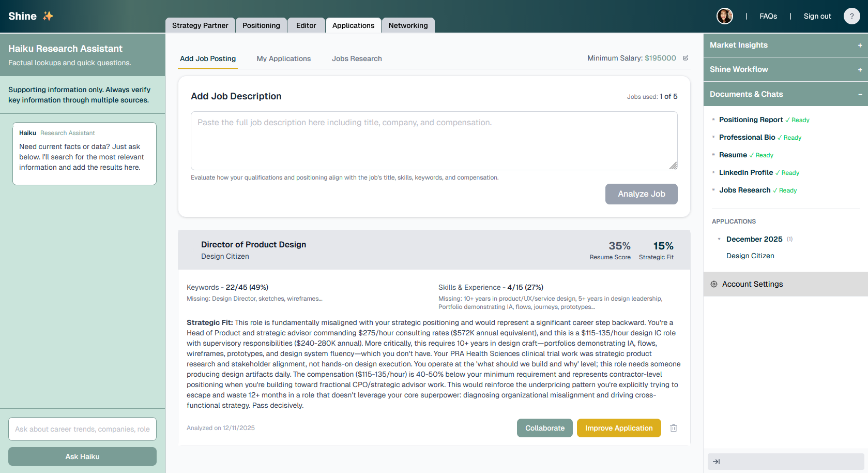This screenshot has width=868, height=473.
Task: Click the 15% Strategic Fit value
Action: 663,246
